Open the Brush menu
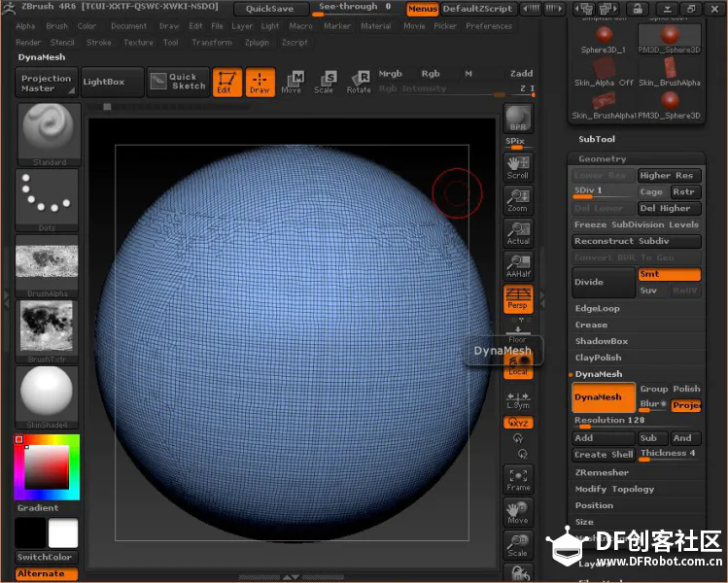Screen dimensions: 728x583 57,26
